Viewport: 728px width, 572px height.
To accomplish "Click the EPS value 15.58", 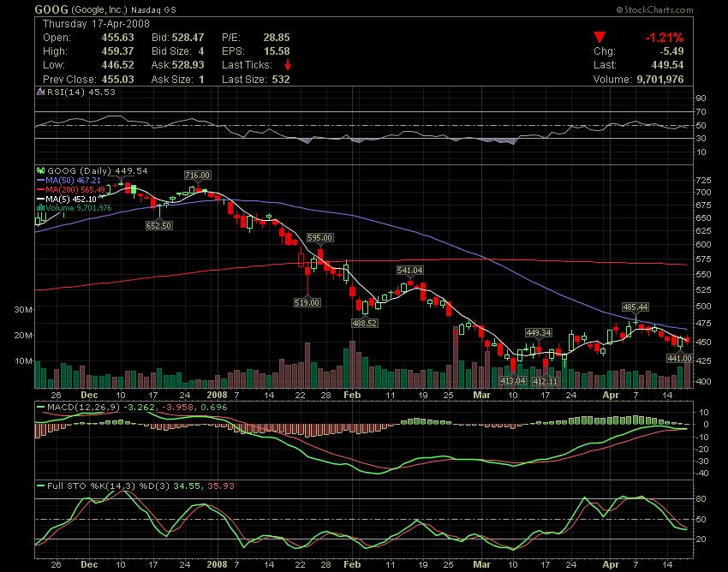I will pyautogui.click(x=277, y=51).
